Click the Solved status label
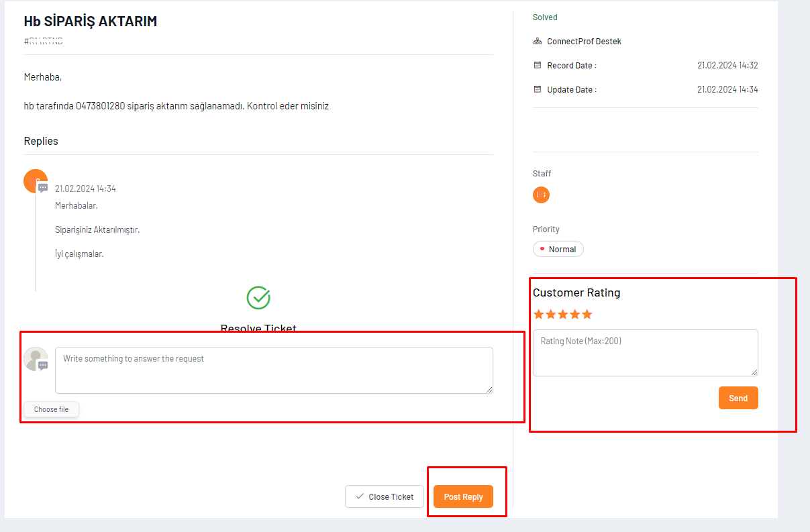 [x=545, y=17]
